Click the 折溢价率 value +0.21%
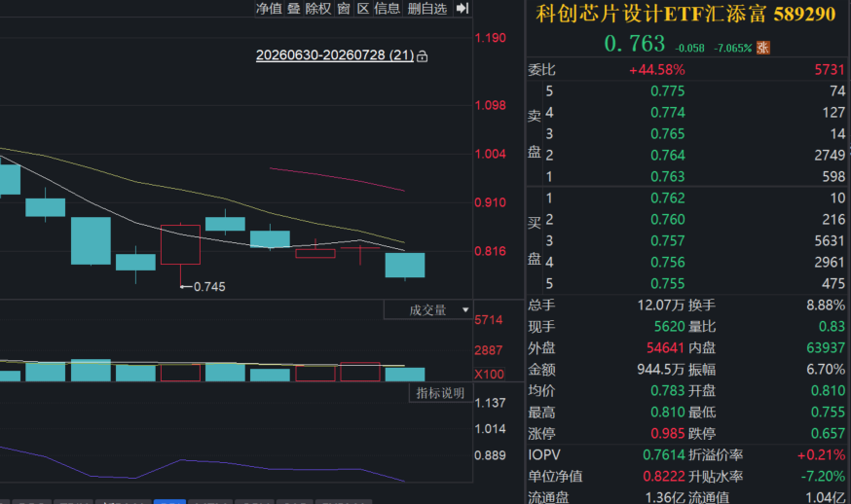Screen dimensions: 851x504 (x=821, y=455)
